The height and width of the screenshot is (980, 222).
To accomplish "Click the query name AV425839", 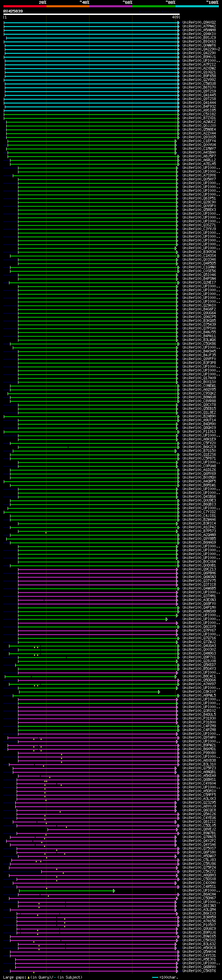I will coord(13,11).
